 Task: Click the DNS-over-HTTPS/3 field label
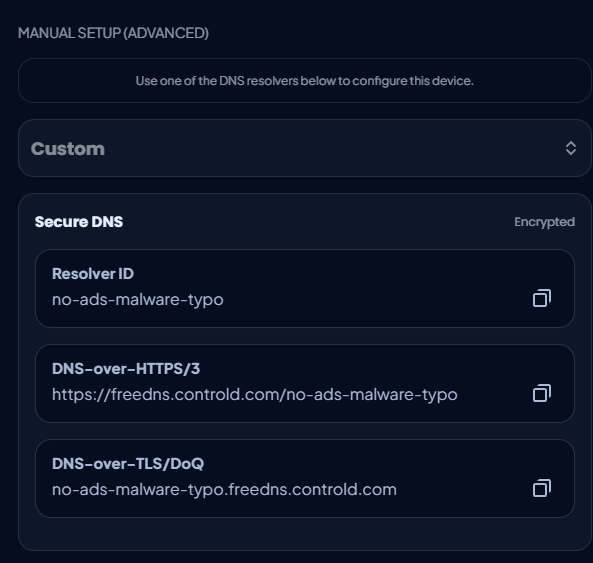pos(126,369)
